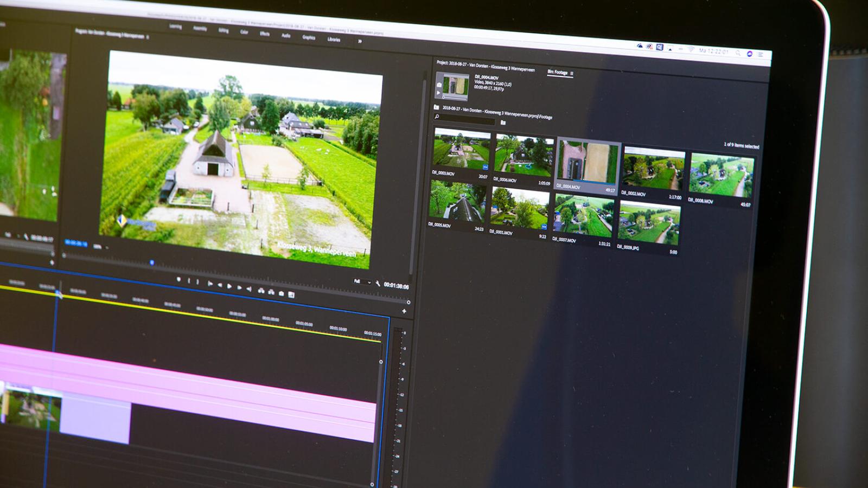The image size is (868, 488).
Task: Step back one frame
Action: (x=220, y=285)
